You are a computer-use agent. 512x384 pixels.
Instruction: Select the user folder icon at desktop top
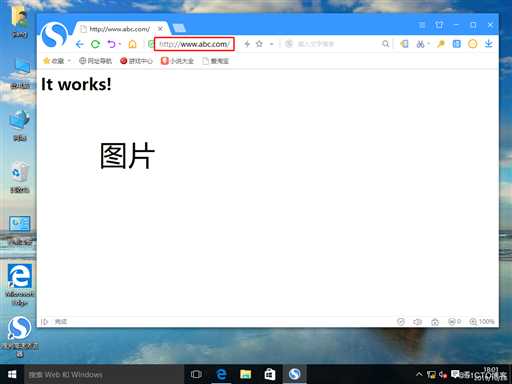pos(20,21)
